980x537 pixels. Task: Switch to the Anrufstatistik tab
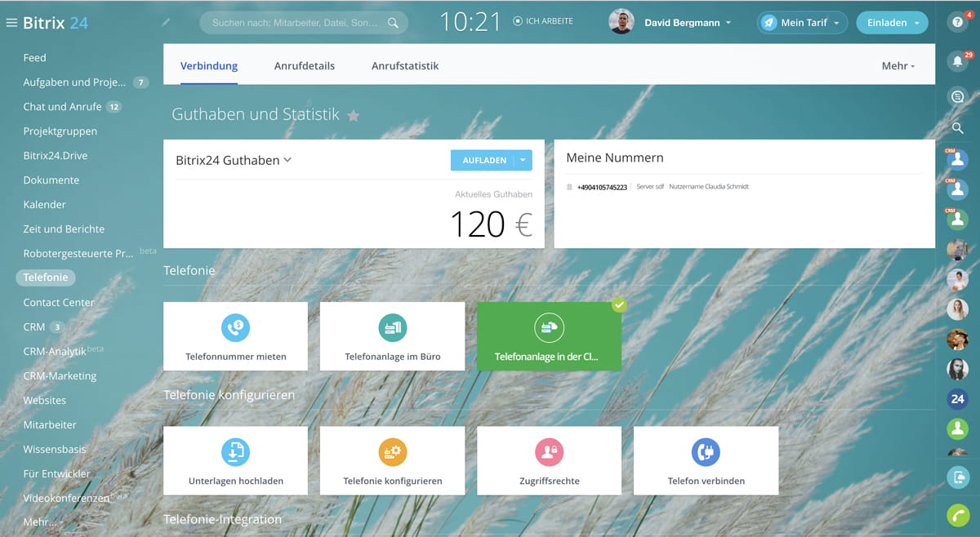click(405, 66)
